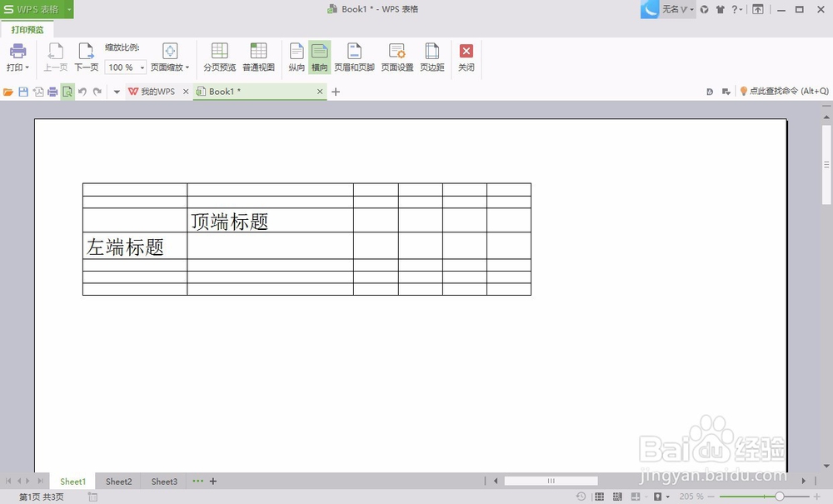Click the zoom slider handle in status bar
Viewport: 833px width, 504px height.
pos(780,497)
